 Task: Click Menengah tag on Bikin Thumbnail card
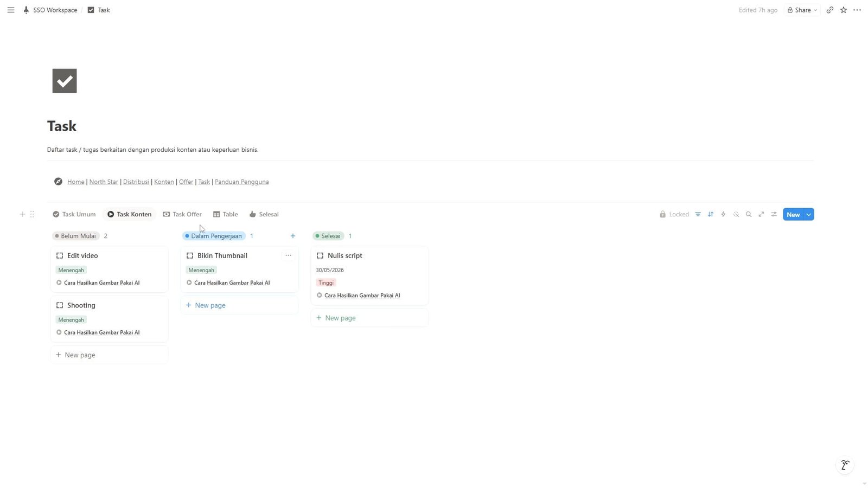[x=201, y=270]
